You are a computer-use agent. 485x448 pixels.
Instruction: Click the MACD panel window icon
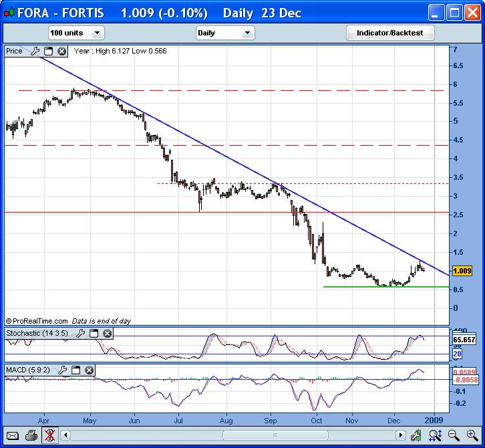coord(75,370)
